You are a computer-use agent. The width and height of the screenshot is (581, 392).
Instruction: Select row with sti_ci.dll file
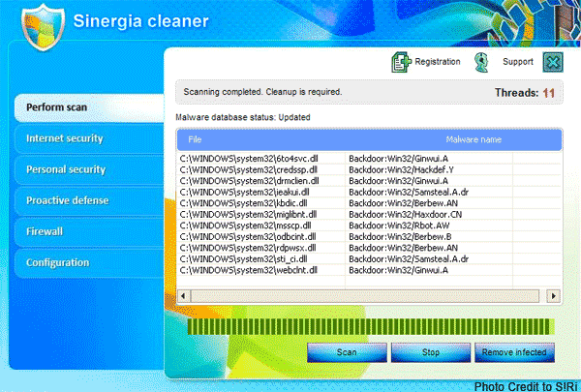pyautogui.click(x=369, y=258)
